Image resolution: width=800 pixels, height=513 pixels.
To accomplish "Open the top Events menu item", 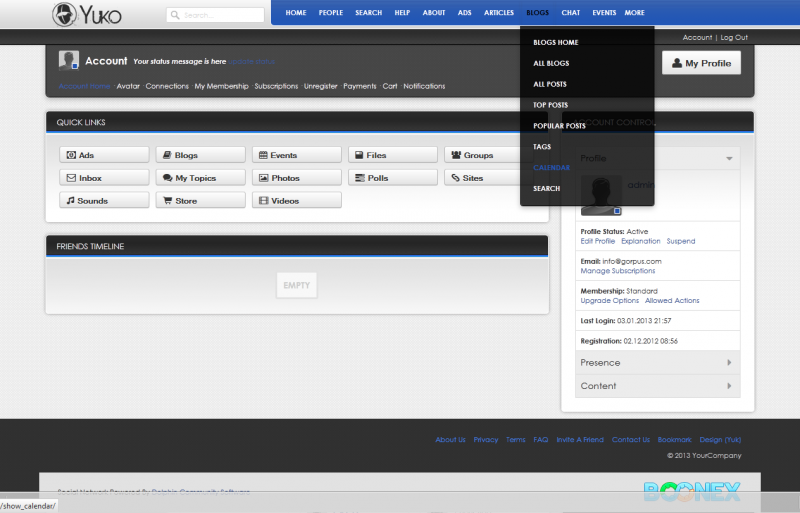I will pos(604,13).
